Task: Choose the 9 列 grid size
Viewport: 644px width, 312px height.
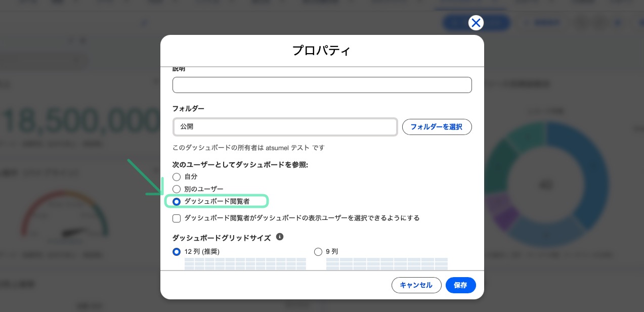Action: click(x=318, y=251)
